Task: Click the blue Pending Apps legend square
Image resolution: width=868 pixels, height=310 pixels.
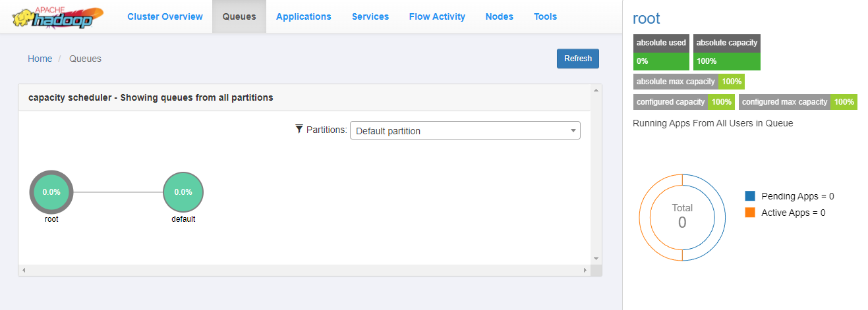Action: [750, 196]
